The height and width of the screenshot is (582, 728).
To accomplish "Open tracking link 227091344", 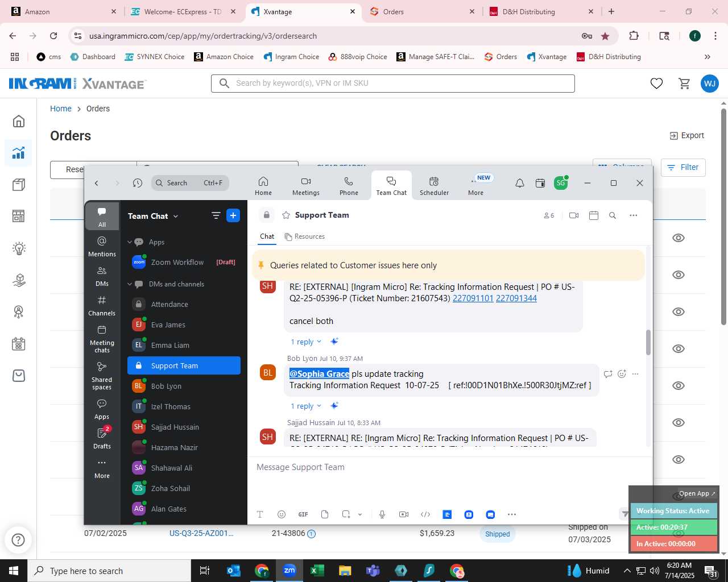I will click(516, 298).
